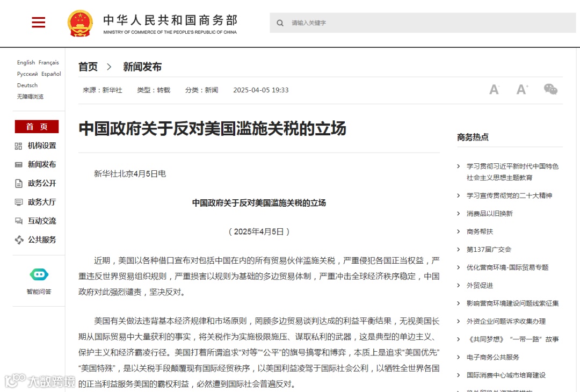The width and height of the screenshot is (580, 392).
Task: Go to red 首页 sidebar button
Action: 37,127
